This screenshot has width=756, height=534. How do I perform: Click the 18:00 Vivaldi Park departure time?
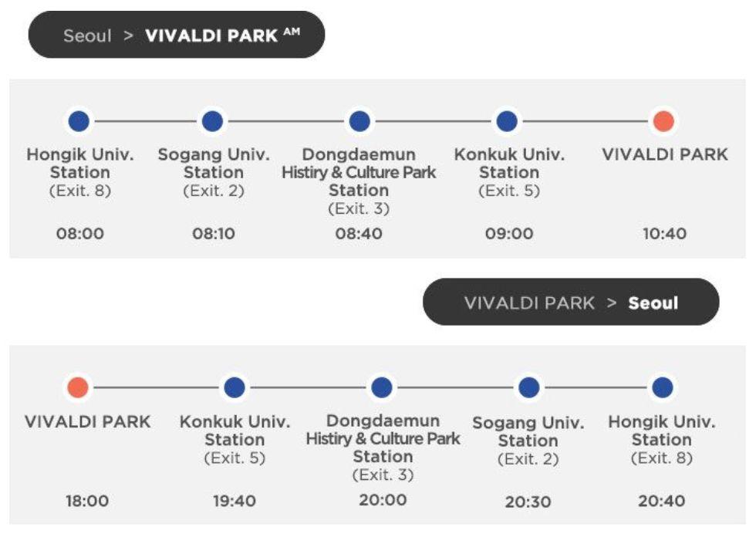87,501
